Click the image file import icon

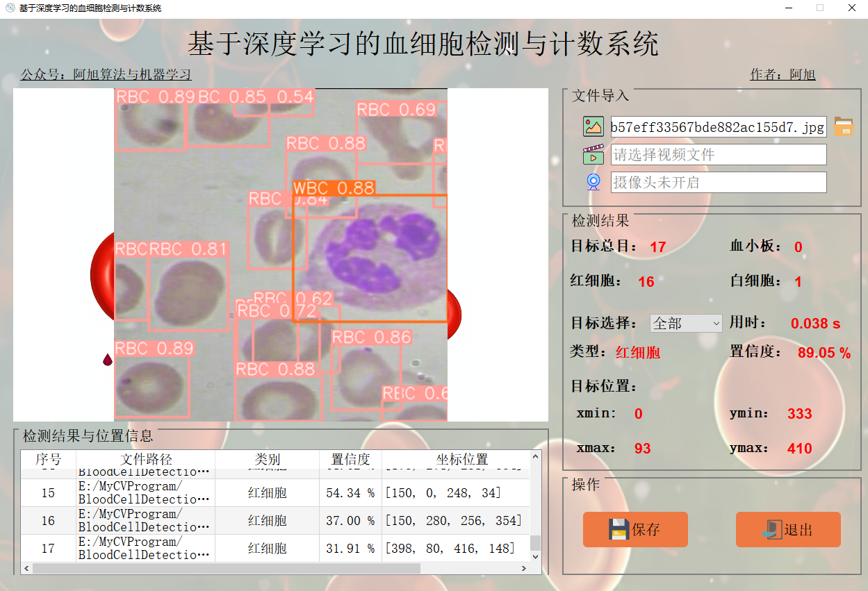click(593, 127)
